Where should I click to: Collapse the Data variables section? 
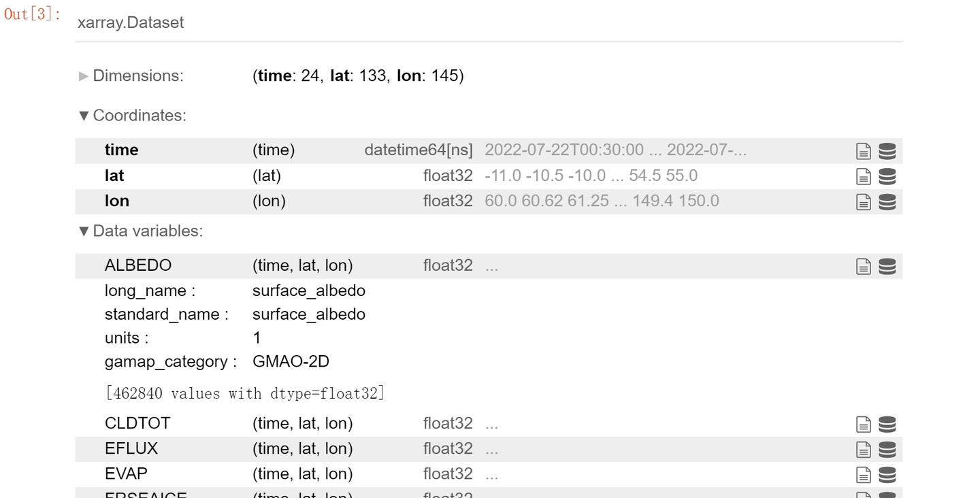tap(142, 231)
